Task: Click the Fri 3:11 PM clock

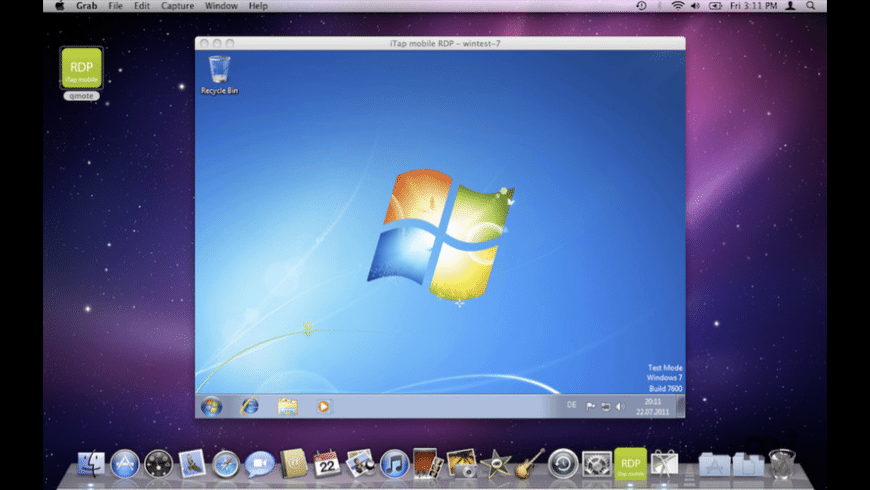Action: click(753, 6)
